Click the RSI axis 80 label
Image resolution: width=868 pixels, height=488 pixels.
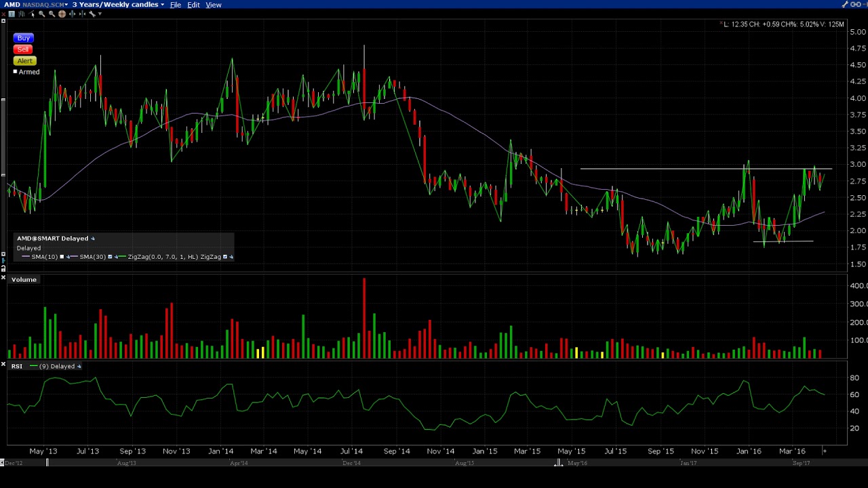coord(854,378)
